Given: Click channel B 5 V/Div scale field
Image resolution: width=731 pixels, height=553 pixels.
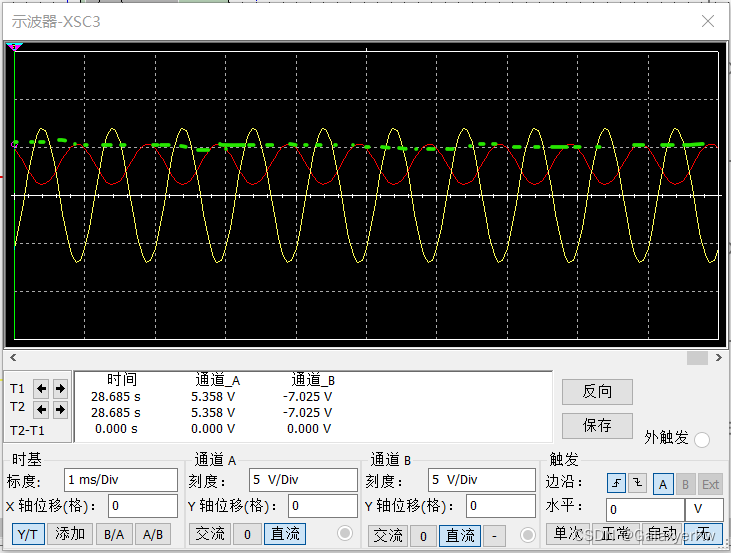Looking at the screenshot, I should pos(482,480).
